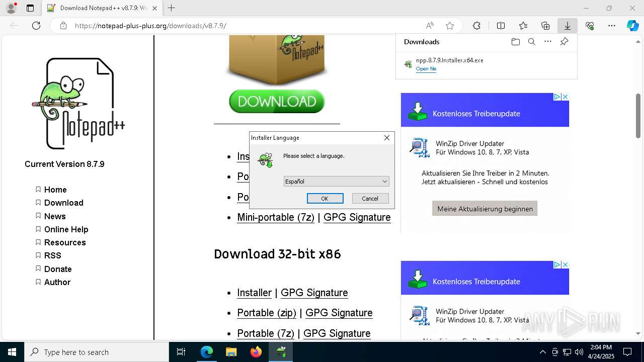The height and width of the screenshot is (362, 644).
Task: Pin the Downloads panel
Action: point(564,42)
